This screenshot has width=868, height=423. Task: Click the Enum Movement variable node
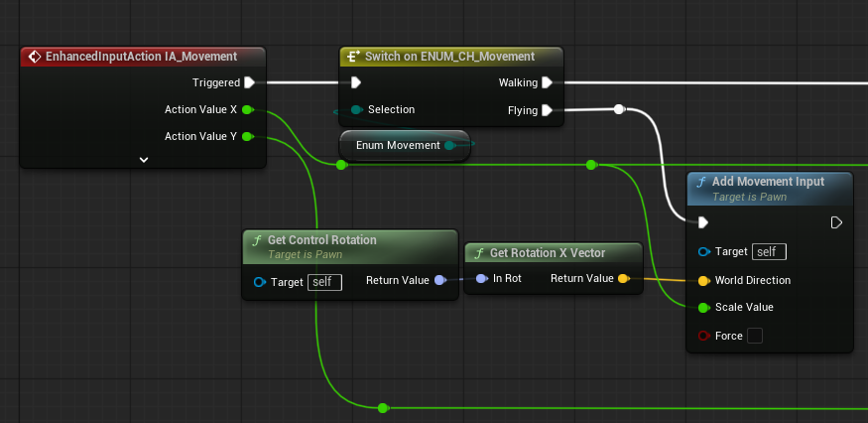point(398,145)
